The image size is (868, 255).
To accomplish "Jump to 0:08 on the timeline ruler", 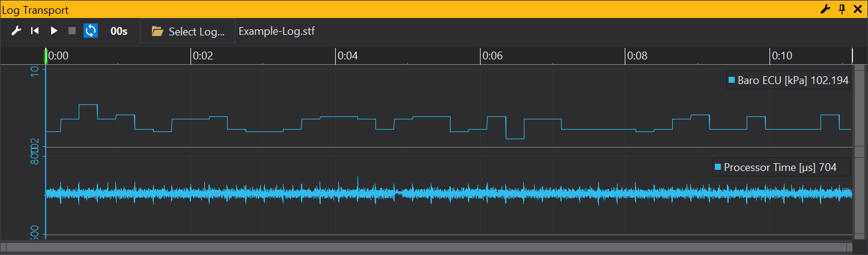I will tap(637, 56).
